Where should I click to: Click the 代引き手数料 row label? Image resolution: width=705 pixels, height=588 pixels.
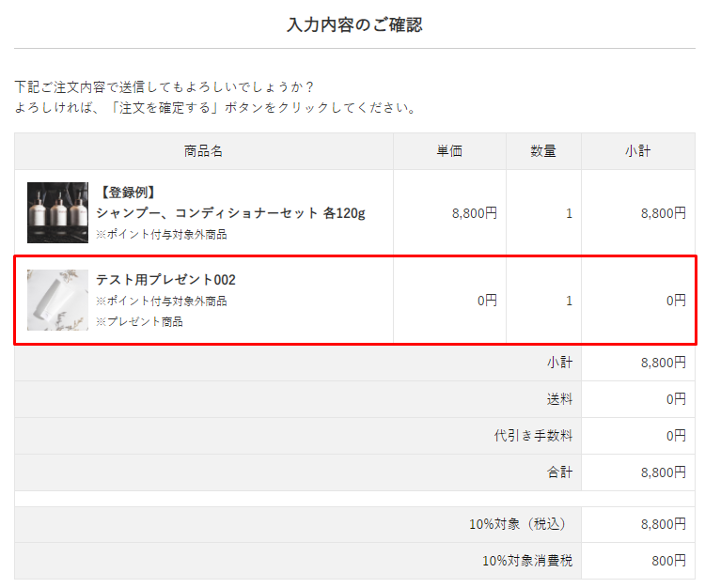(x=533, y=436)
